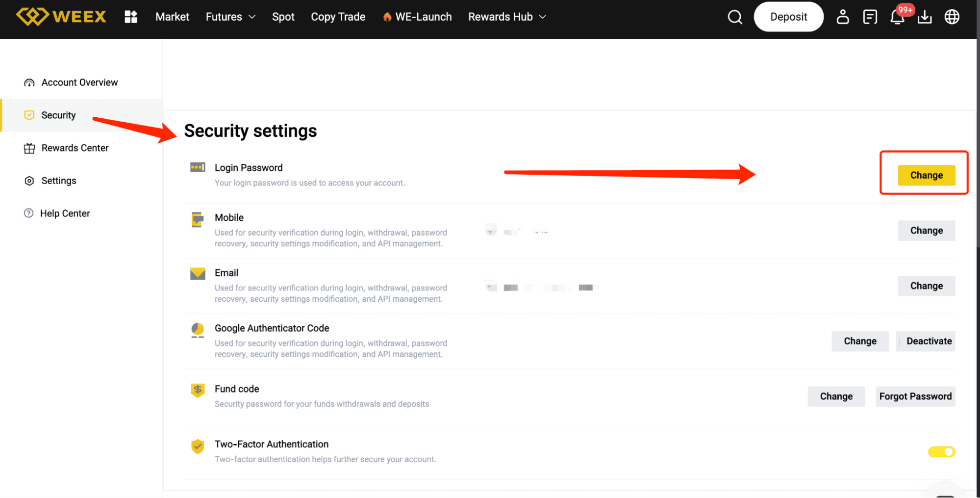Change the Login Password
This screenshot has height=498, width=980.
(x=926, y=175)
